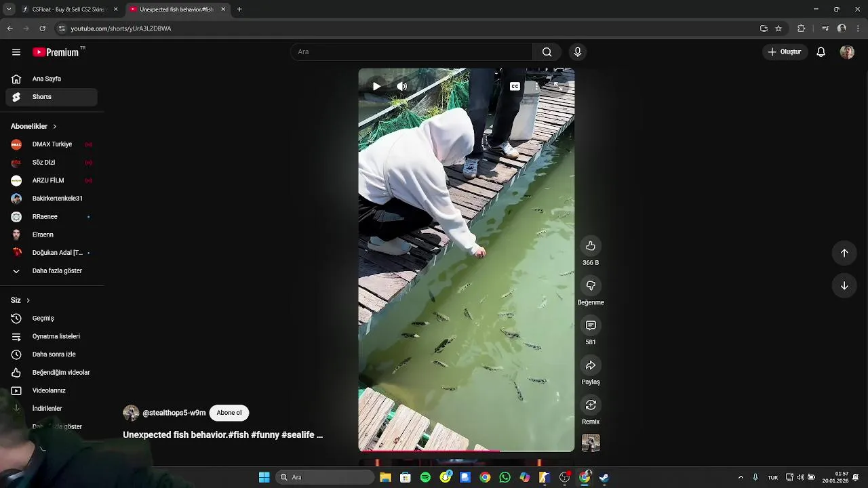Open the ARZU FİLM subscription
The width and height of the screenshot is (868, 488).
52,181
